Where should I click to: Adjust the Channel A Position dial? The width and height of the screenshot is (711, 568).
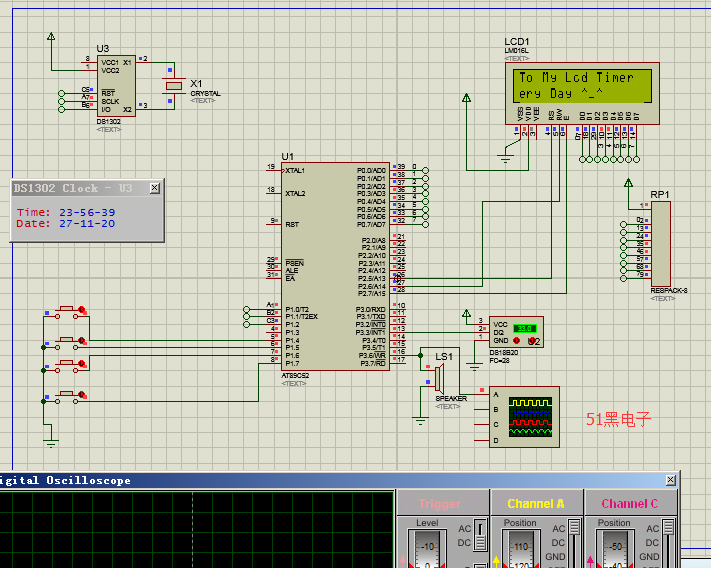pyautogui.click(x=520, y=549)
